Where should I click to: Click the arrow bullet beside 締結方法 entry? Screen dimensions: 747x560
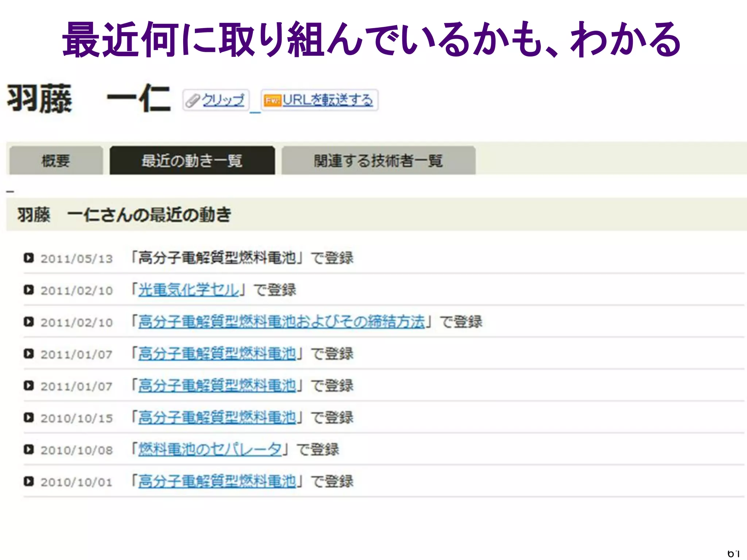tap(29, 322)
